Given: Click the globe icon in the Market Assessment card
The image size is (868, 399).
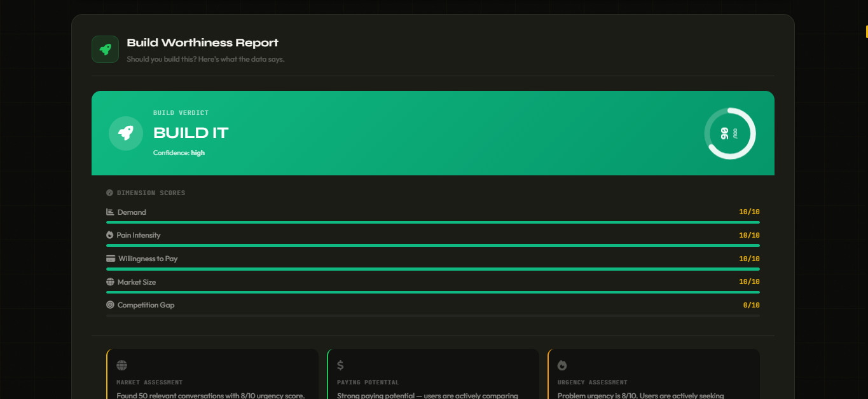Looking at the screenshot, I should pos(122,365).
